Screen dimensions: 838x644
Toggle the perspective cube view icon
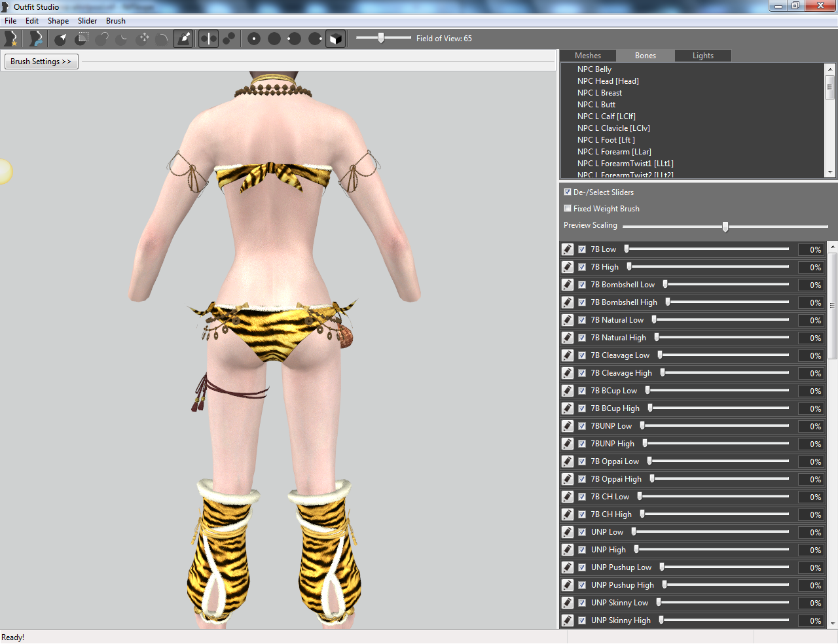(x=335, y=39)
